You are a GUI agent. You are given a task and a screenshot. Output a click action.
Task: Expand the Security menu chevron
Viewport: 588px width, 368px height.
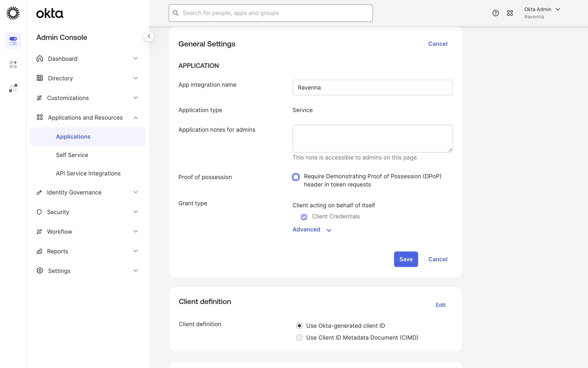pyautogui.click(x=136, y=212)
